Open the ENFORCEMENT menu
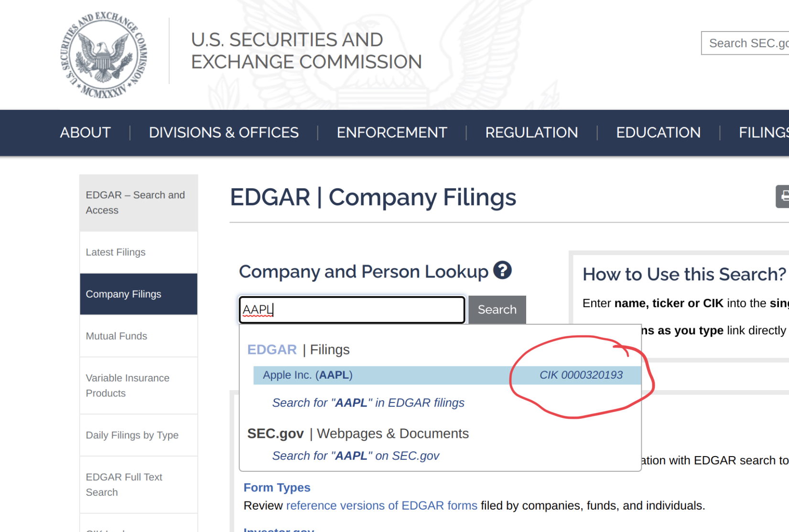 [x=392, y=133]
